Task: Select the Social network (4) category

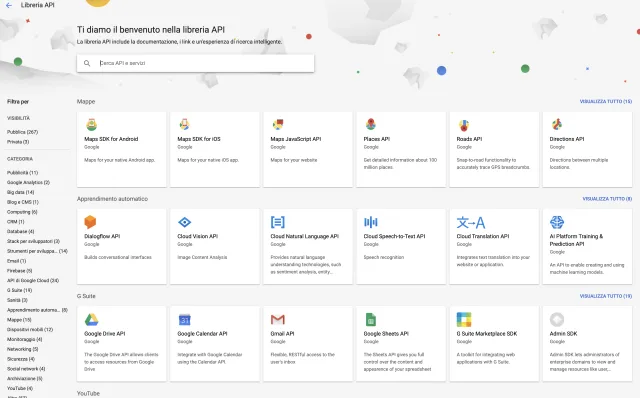Action: [26, 369]
